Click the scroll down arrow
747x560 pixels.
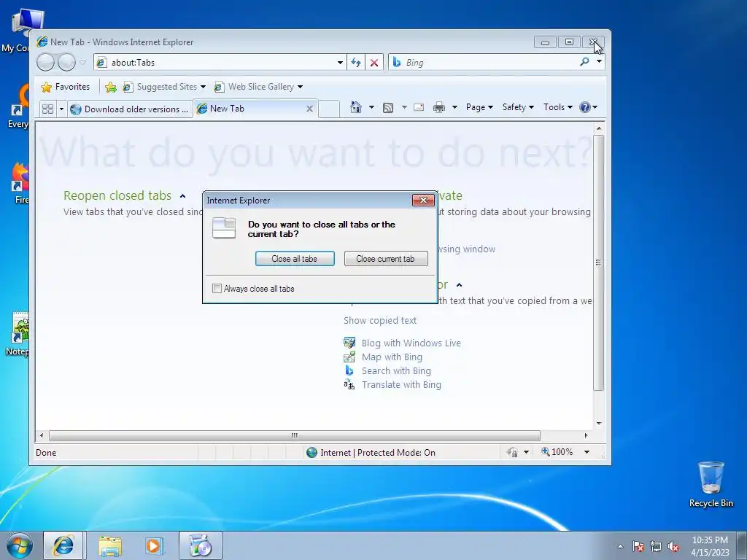[599, 424]
